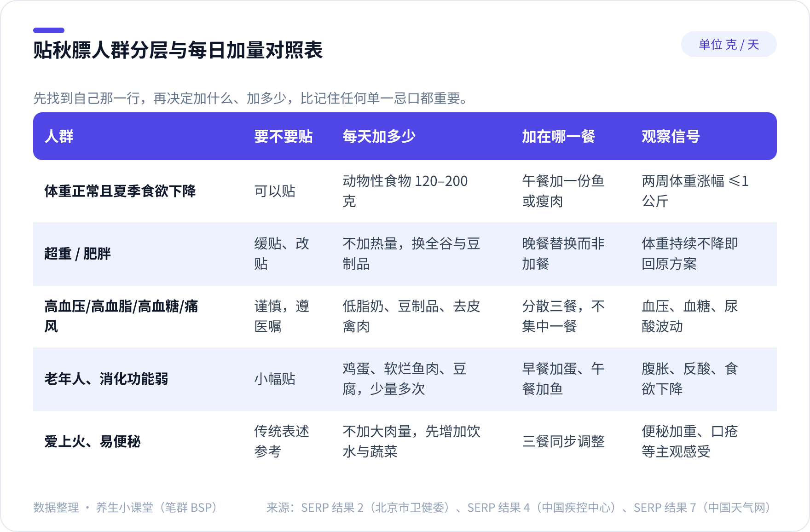
Task: Click the 观察信号 column header
Action: [671, 136]
